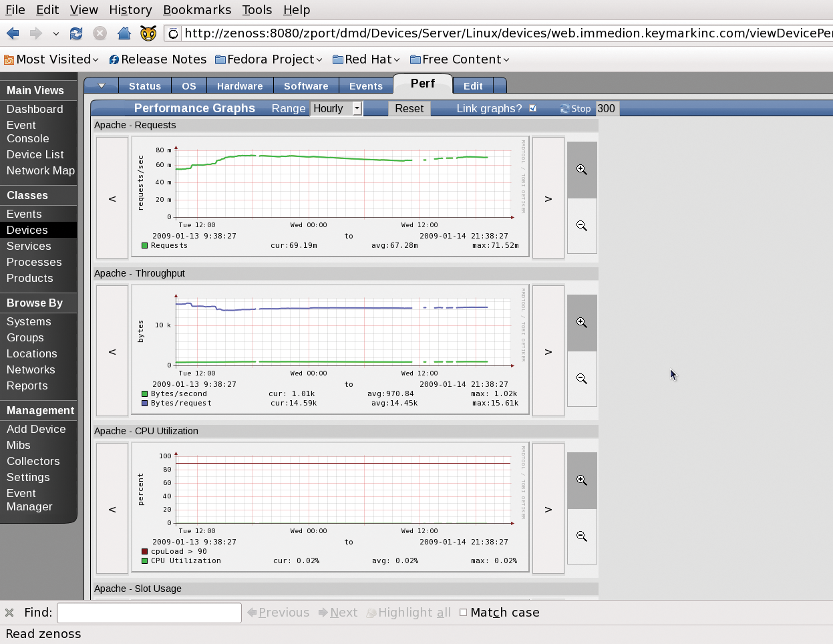Image resolution: width=833 pixels, height=644 pixels.
Task: Open the Tools menu
Action: coord(257,10)
